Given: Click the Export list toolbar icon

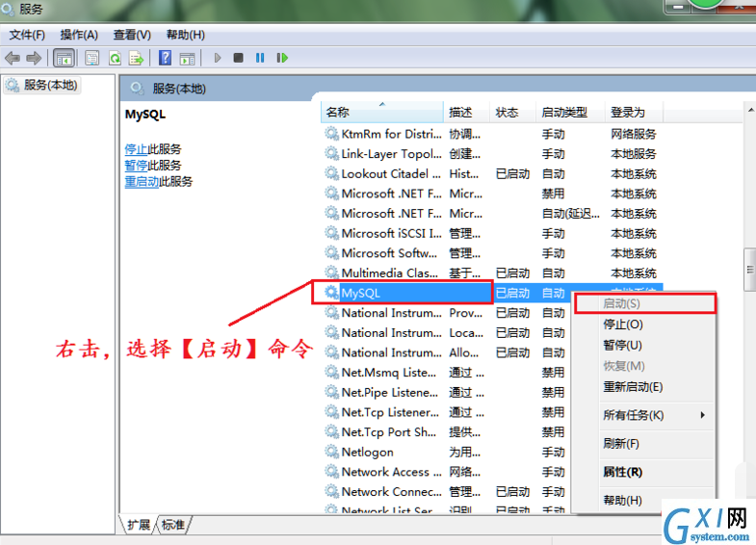Looking at the screenshot, I should (x=137, y=59).
